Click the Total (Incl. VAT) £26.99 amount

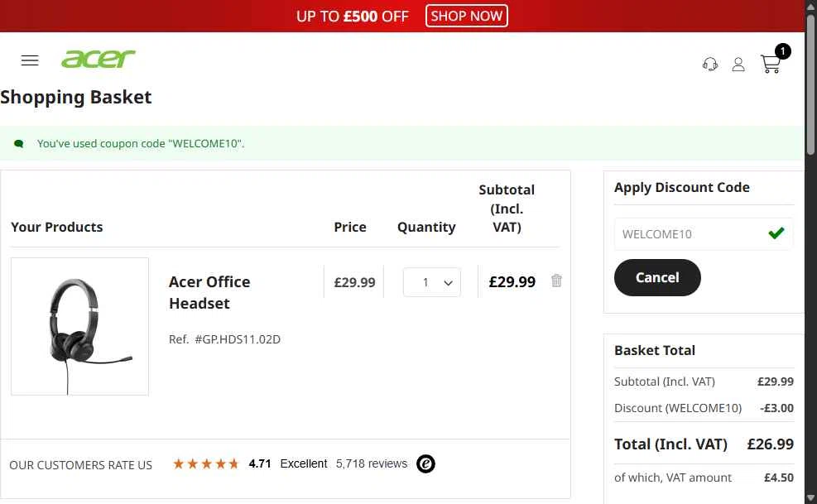[770, 444]
